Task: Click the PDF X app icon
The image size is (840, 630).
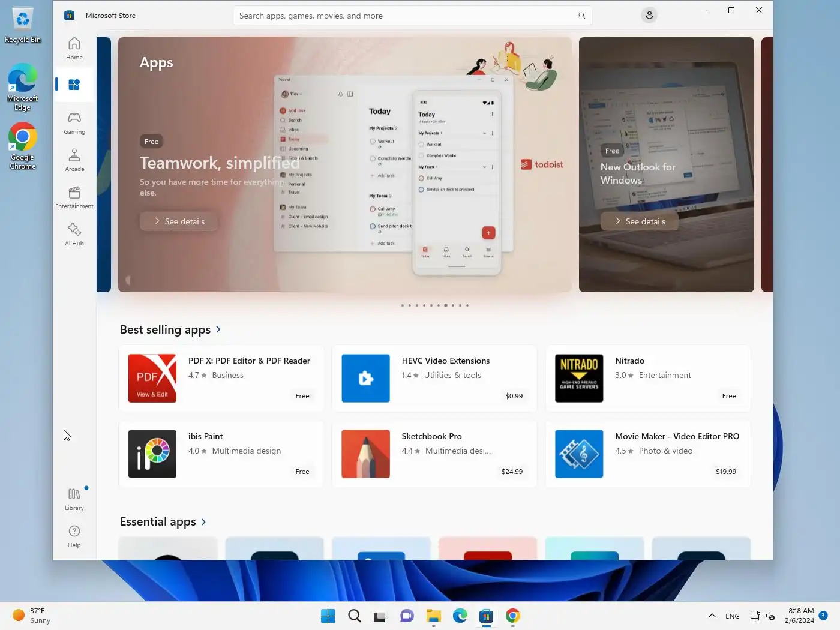Action: pyautogui.click(x=152, y=378)
